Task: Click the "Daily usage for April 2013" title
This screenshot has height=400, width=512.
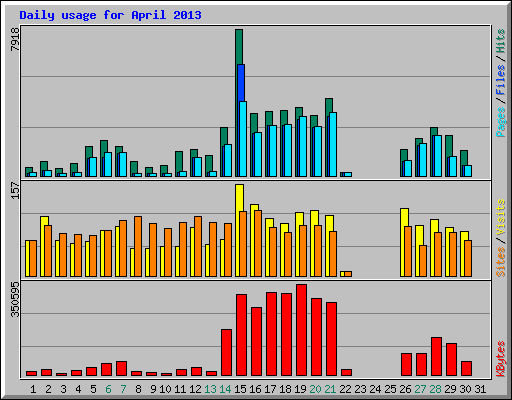Action: pos(110,15)
